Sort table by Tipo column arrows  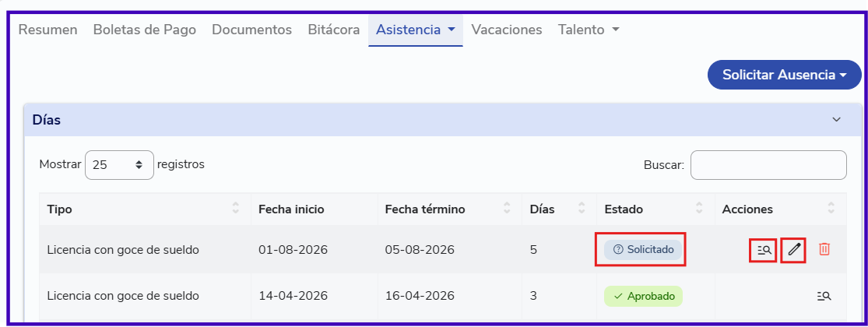pos(236,209)
